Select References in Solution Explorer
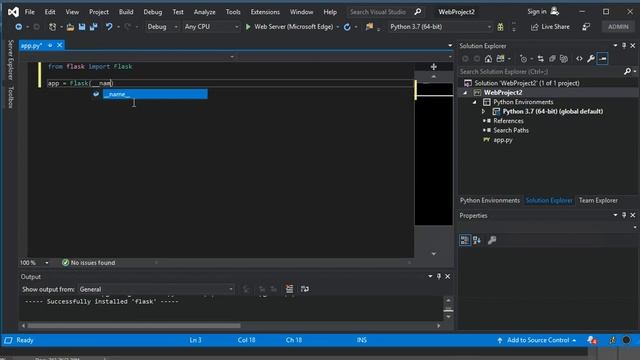Screen dimensions: 640x360 coord(508,121)
